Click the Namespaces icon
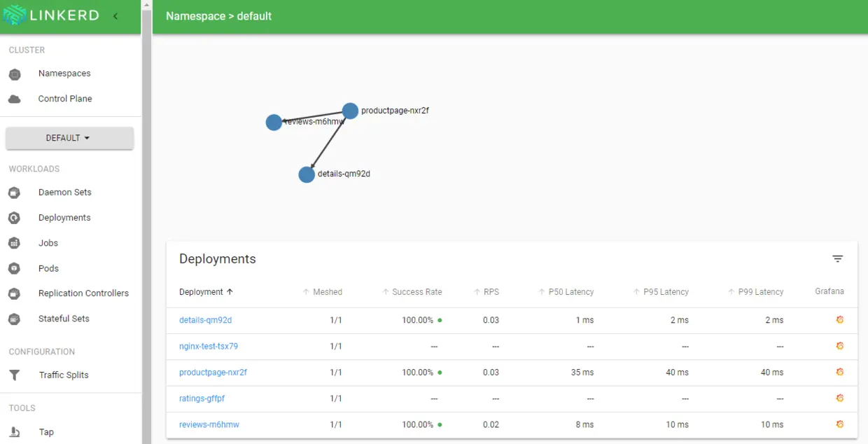868x444 pixels. tap(14, 74)
